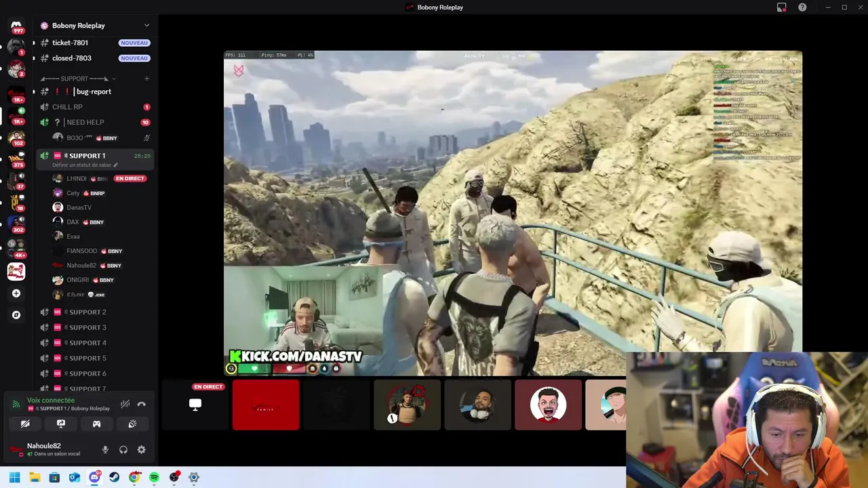Click the voice connection signal icon
Viewport: 868px width, 488px height.
point(16,404)
